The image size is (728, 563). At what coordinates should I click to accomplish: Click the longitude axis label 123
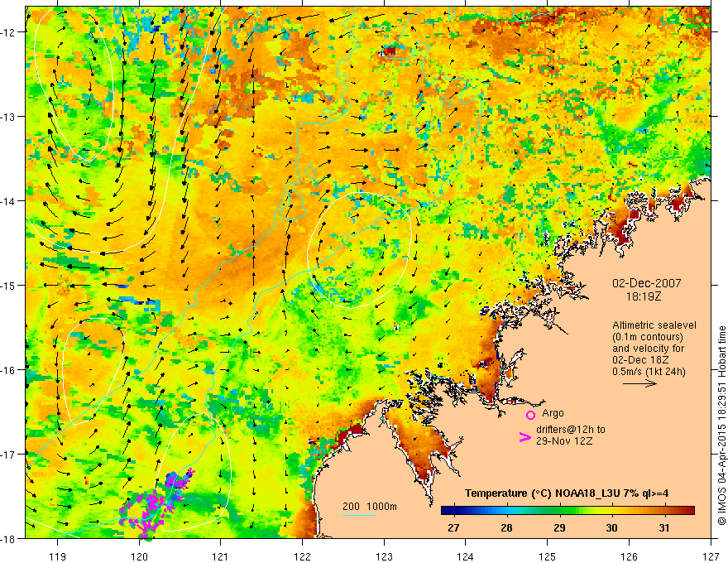click(x=384, y=556)
